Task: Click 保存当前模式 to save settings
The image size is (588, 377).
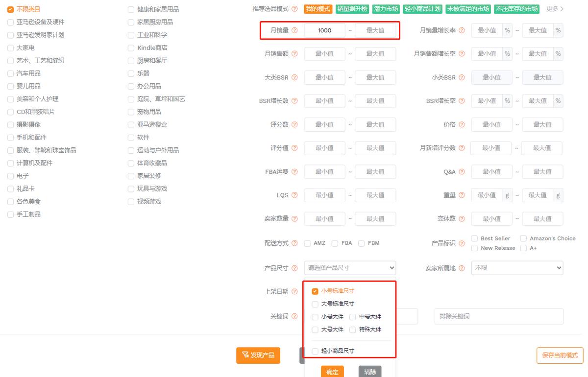Action: 559,355
